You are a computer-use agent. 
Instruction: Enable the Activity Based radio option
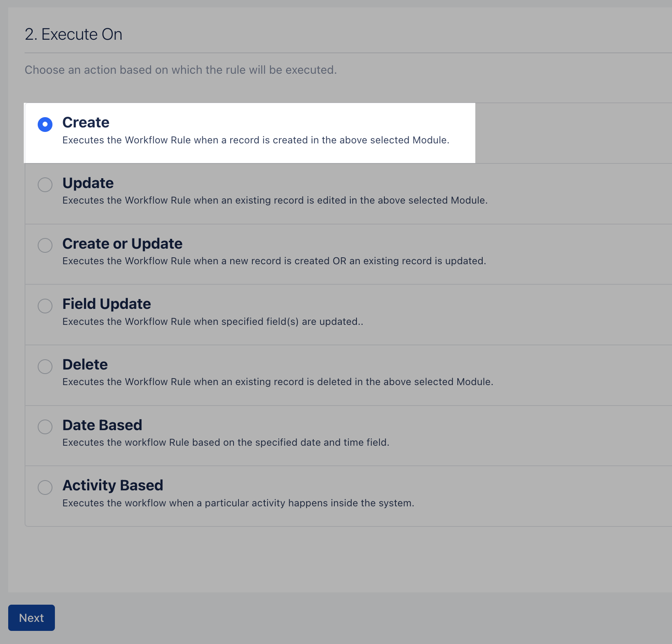coord(45,488)
